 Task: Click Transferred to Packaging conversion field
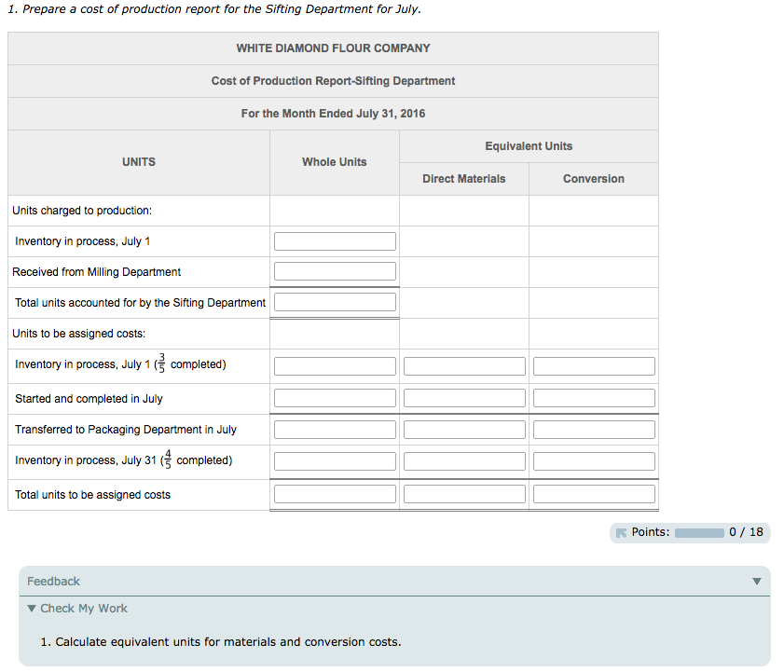coord(594,430)
